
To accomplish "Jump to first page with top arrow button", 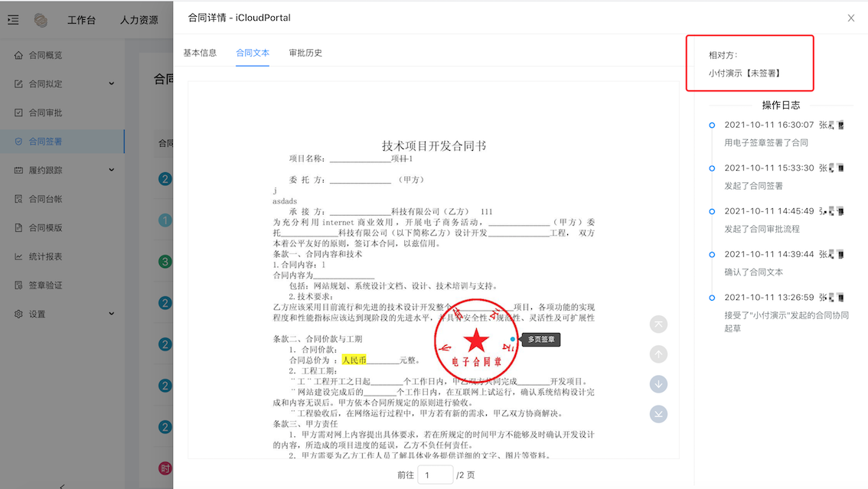I will pos(658,324).
